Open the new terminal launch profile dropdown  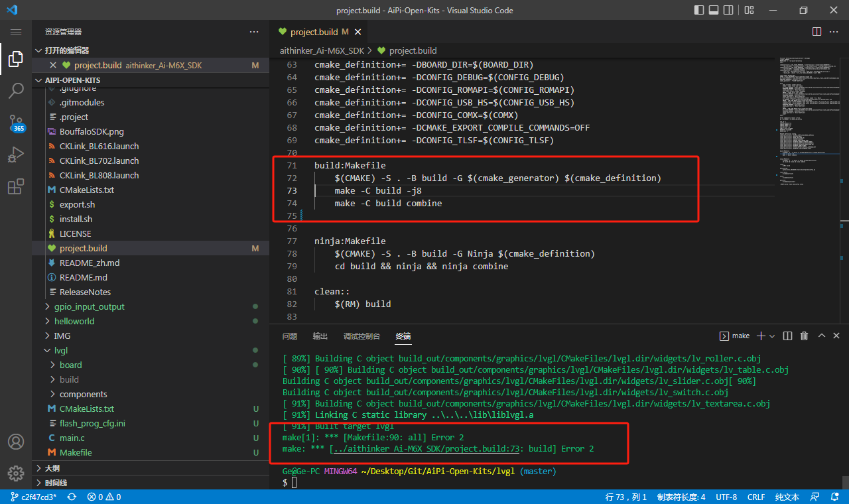point(772,336)
